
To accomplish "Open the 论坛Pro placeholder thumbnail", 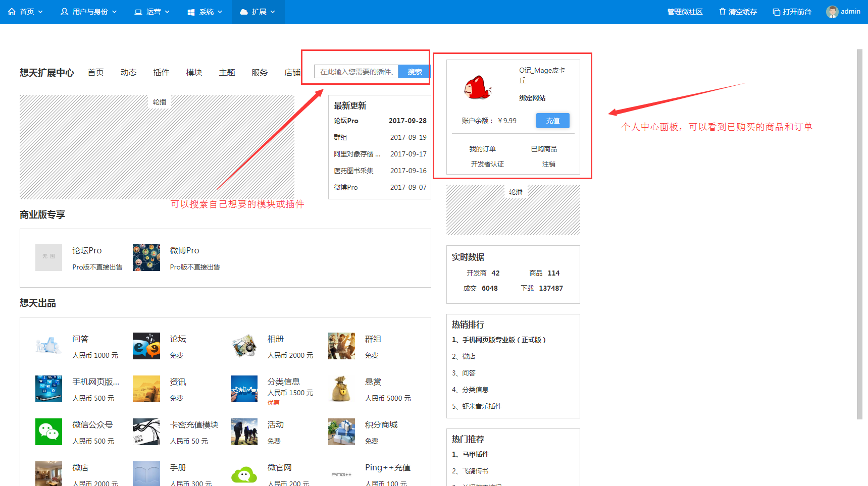I will point(48,257).
